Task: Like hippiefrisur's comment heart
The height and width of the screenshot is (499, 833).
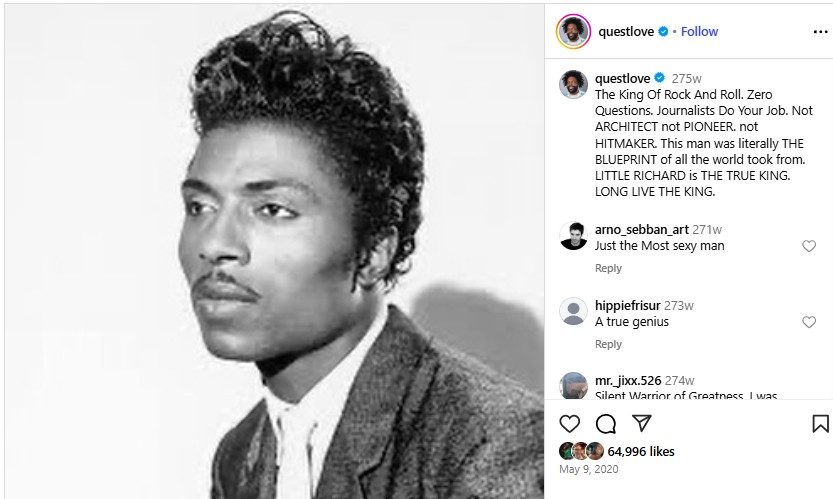Action: tap(809, 322)
